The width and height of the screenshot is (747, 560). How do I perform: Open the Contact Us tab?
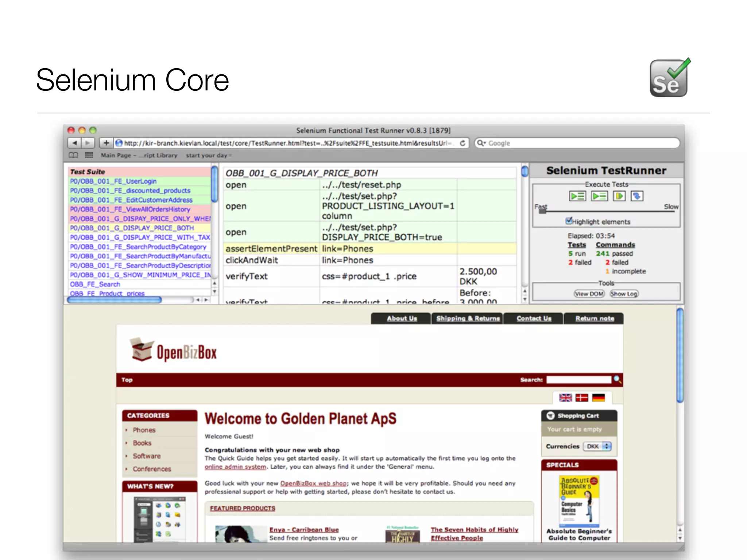click(534, 318)
